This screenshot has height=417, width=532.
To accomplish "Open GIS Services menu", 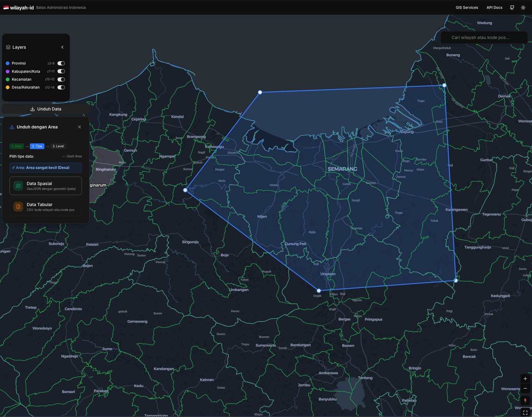I will tap(467, 7).
